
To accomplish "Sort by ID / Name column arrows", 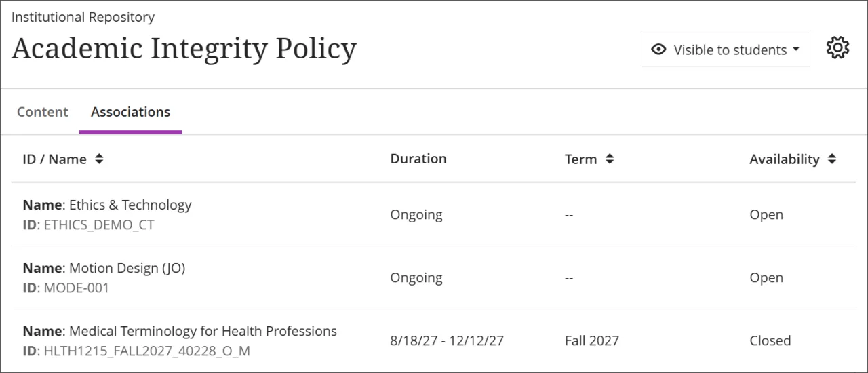I will (99, 159).
